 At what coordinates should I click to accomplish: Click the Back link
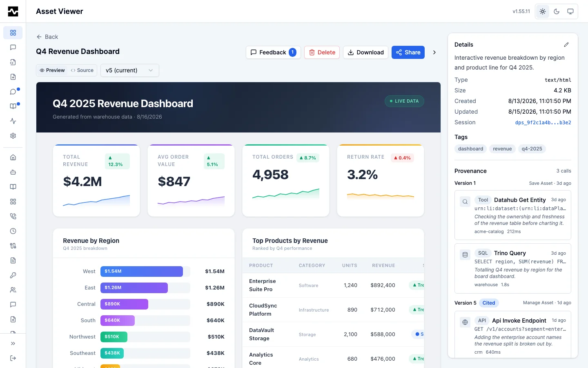pyautogui.click(x=47, y=37)
